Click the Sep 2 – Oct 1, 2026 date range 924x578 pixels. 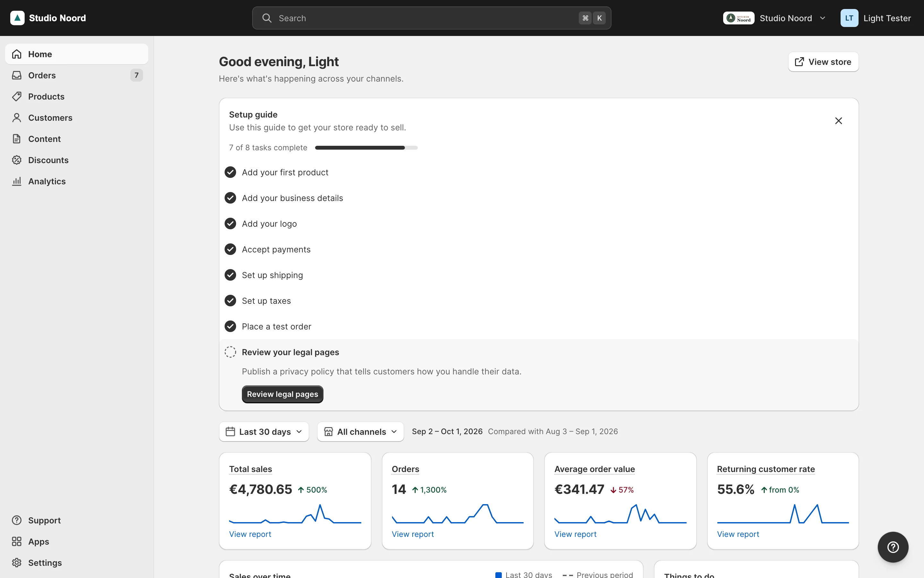tap(447, 432)
